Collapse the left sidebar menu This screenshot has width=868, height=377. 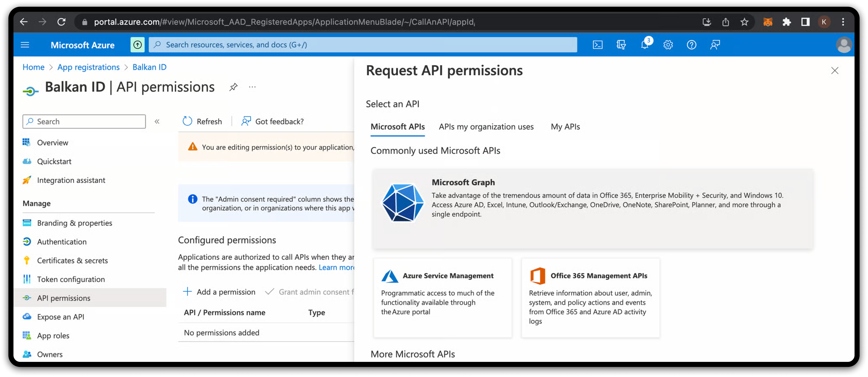157,121
